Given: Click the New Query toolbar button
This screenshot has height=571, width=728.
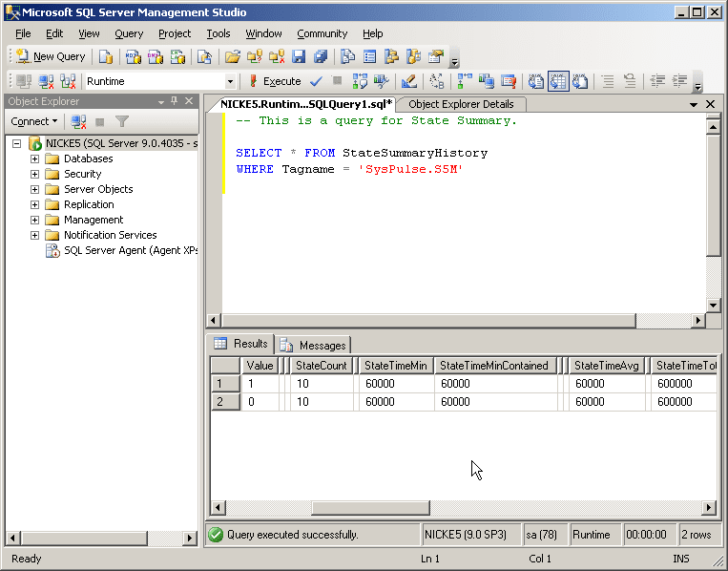Looking at the screenshot, I should 51,56.
